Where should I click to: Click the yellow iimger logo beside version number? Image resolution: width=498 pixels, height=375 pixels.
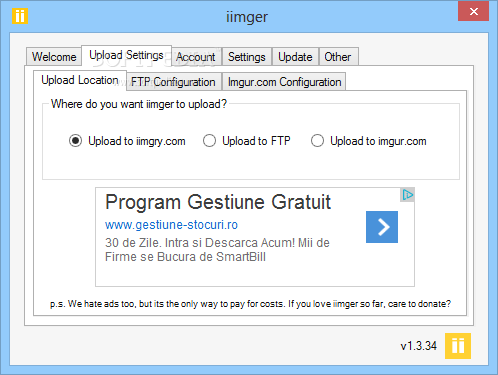pos(458,346)
